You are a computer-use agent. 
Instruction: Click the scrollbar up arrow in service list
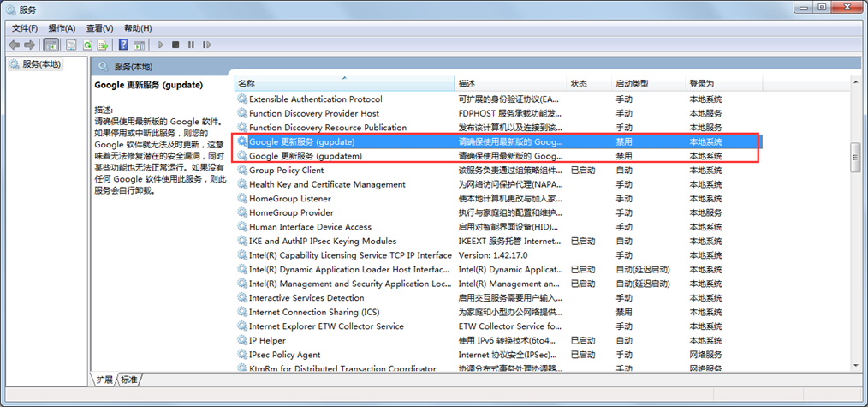(856, 81)
